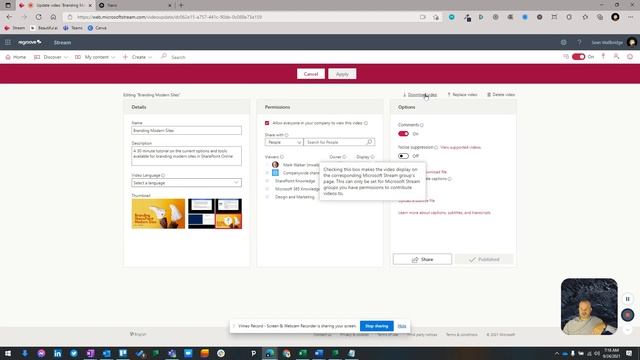Screen dimensions: 640x360
Task: Open Stream settings gear icon
Action: click(x=564, y=42)
